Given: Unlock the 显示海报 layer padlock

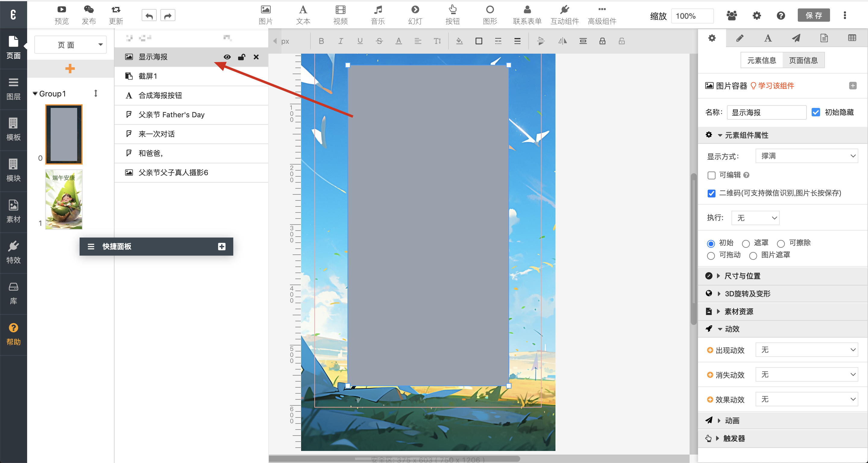Looking at the screenshot, I should pos(241,57).
